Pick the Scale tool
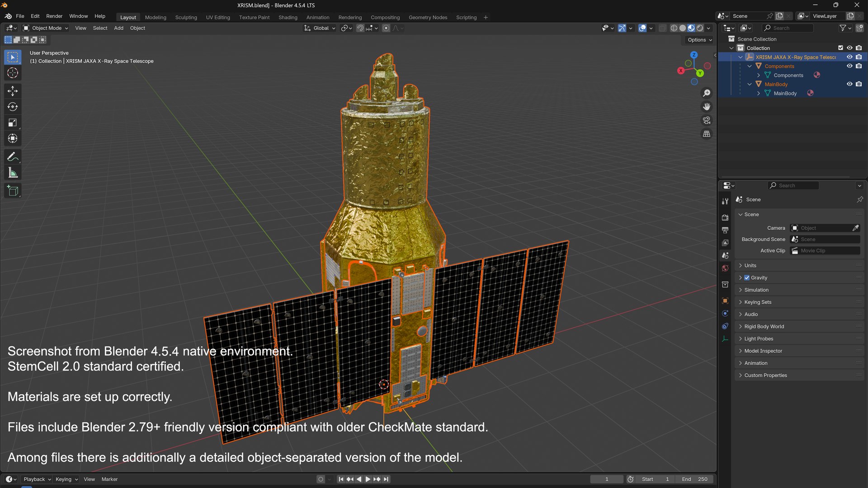The height and width of the screenshot is (488, 868). point(13,122)
